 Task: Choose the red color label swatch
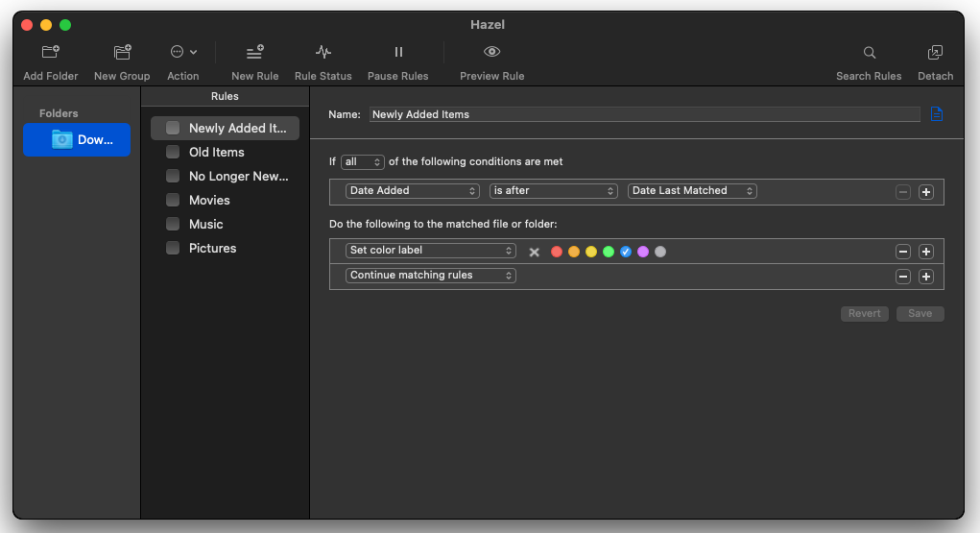pyautogui.click(x=557, y=252)
